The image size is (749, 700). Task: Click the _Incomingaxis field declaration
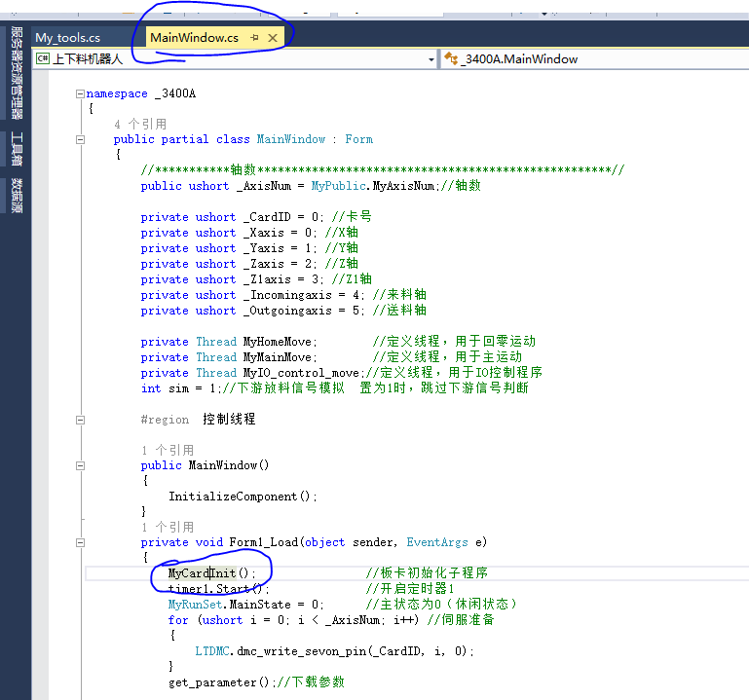(252, 295)
